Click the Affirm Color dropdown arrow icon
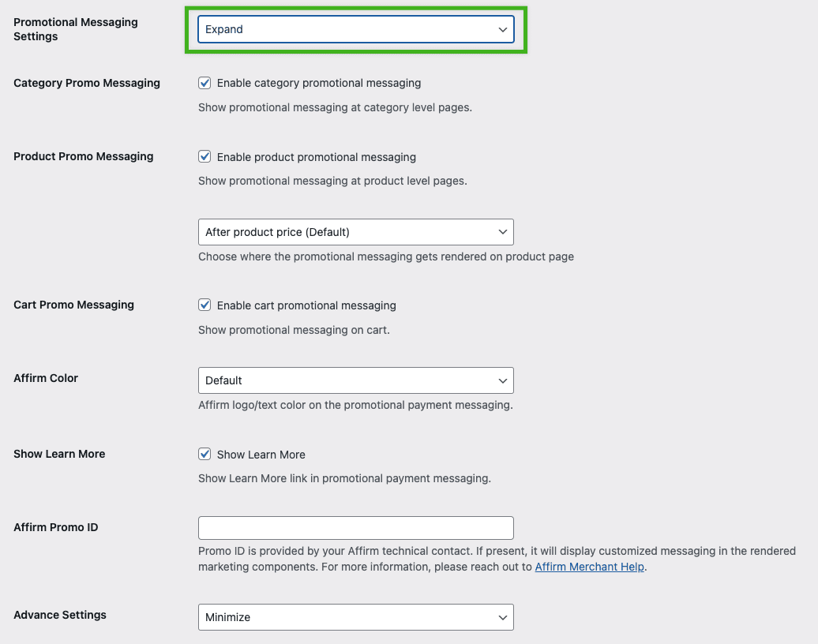The image size is (818, 644). pyautogui.click(x=503, y=380)
